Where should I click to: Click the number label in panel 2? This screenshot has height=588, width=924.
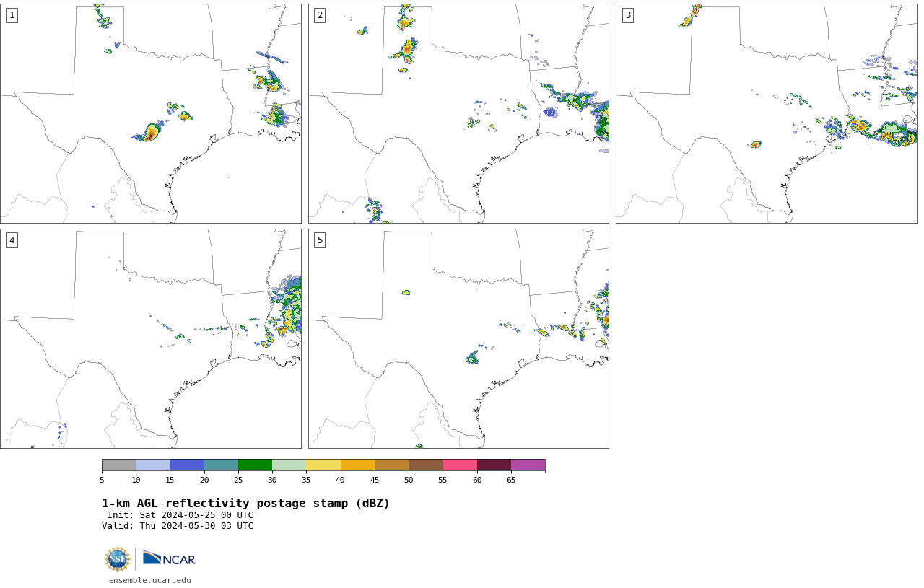320,15
